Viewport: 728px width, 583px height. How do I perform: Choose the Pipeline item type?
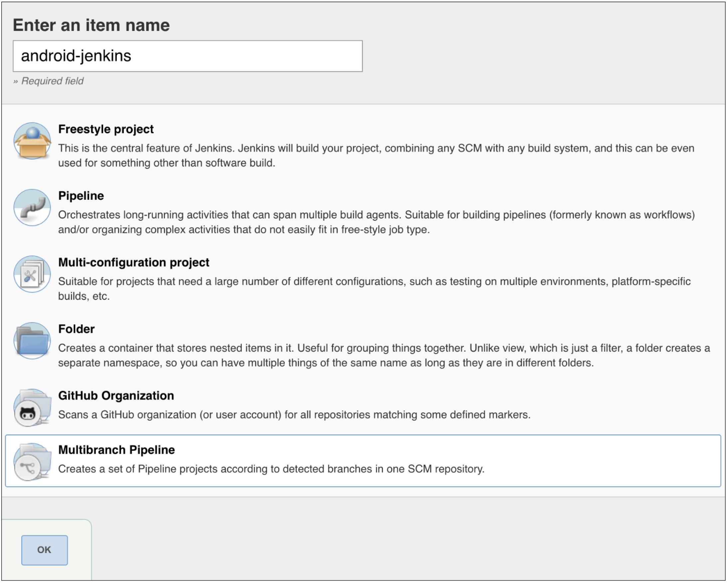coord(81,196)
